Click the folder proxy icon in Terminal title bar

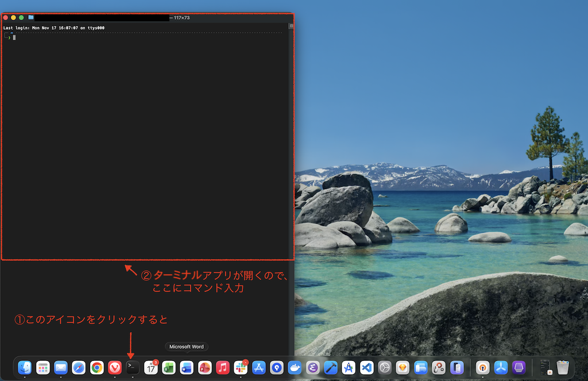coord(31,18)
